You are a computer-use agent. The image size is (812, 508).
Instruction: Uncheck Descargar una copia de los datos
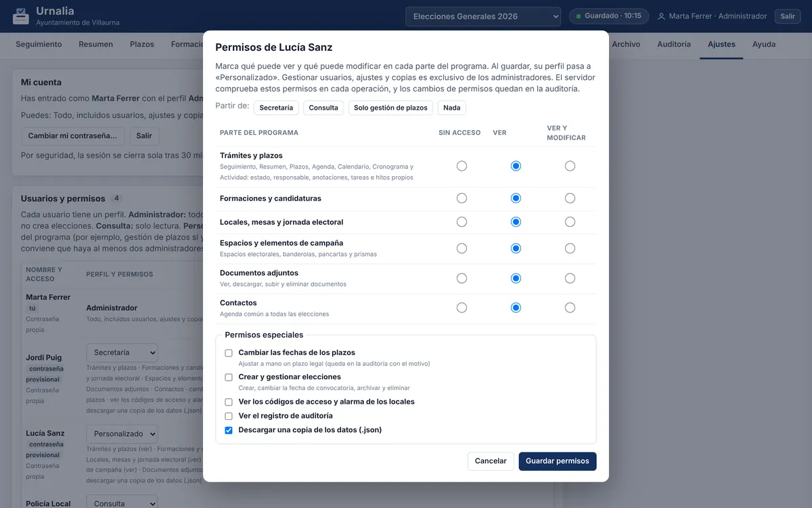pyautogui.click(x=229, y=430)
